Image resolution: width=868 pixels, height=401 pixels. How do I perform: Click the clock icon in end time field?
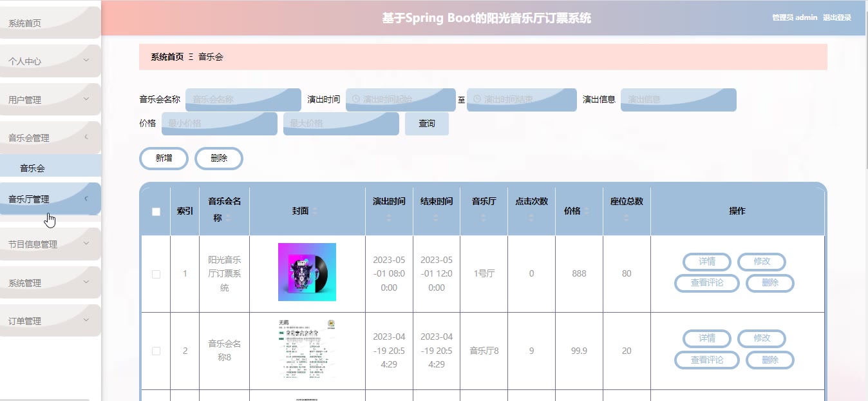[x=477, y=99]
